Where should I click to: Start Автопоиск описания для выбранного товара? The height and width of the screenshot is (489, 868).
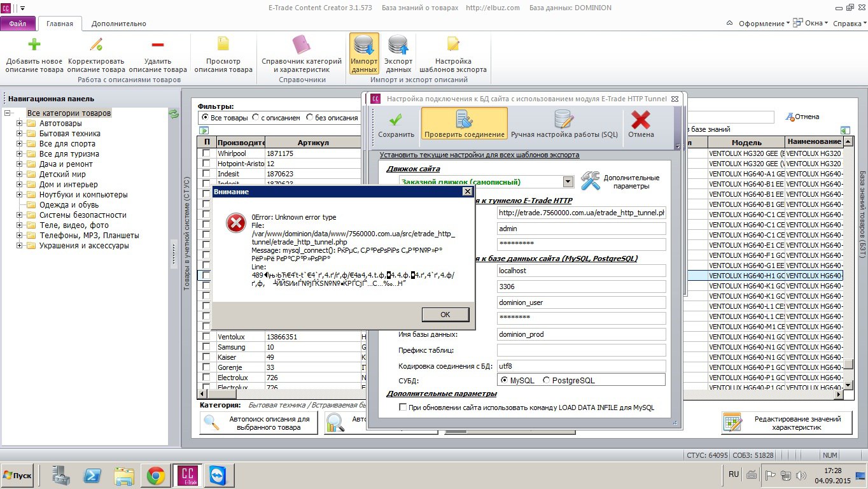[x=259, y=423]
